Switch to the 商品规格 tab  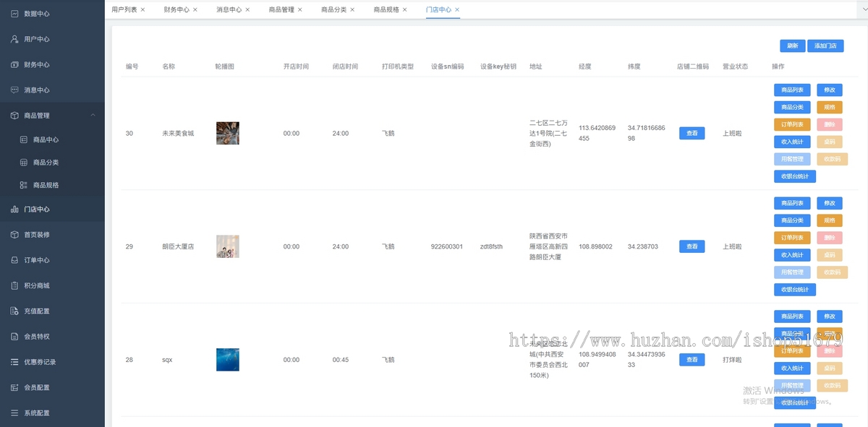click(x=386, y=9)
